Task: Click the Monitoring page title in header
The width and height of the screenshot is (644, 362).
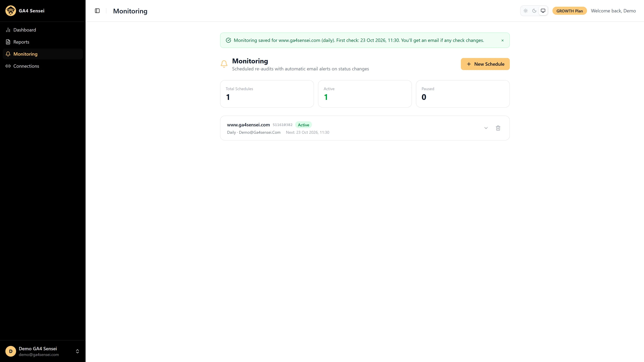Action: click(130, 11)
